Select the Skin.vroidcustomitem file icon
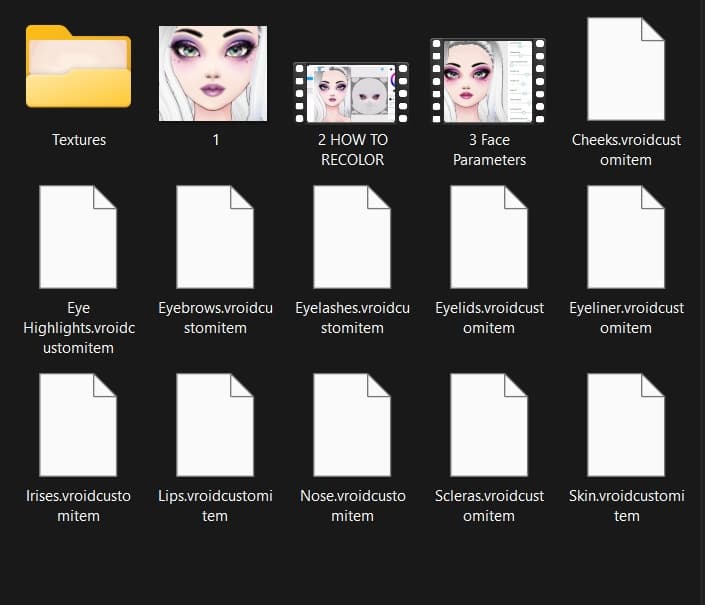705x605 pixels. coord(626,425)
